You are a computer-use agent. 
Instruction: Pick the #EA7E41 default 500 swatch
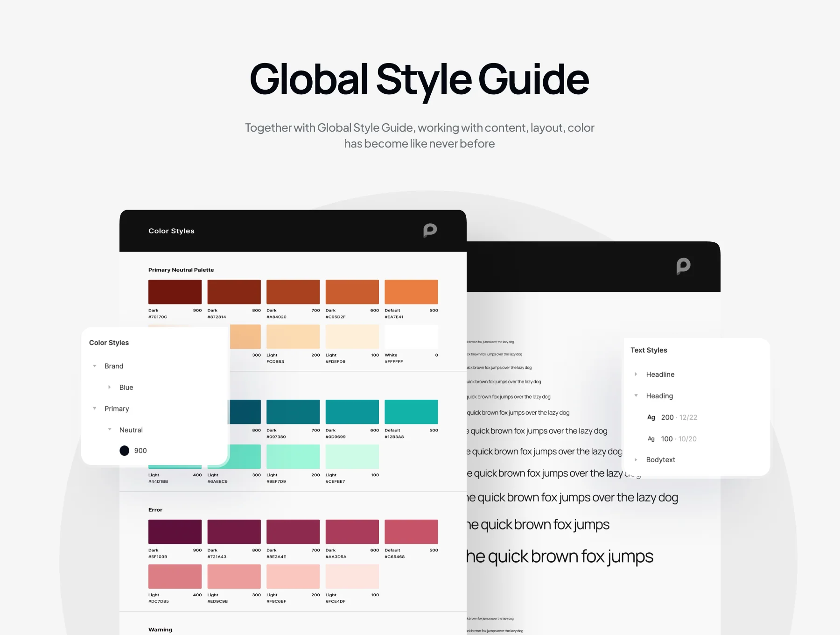click(x=411, y=292)
